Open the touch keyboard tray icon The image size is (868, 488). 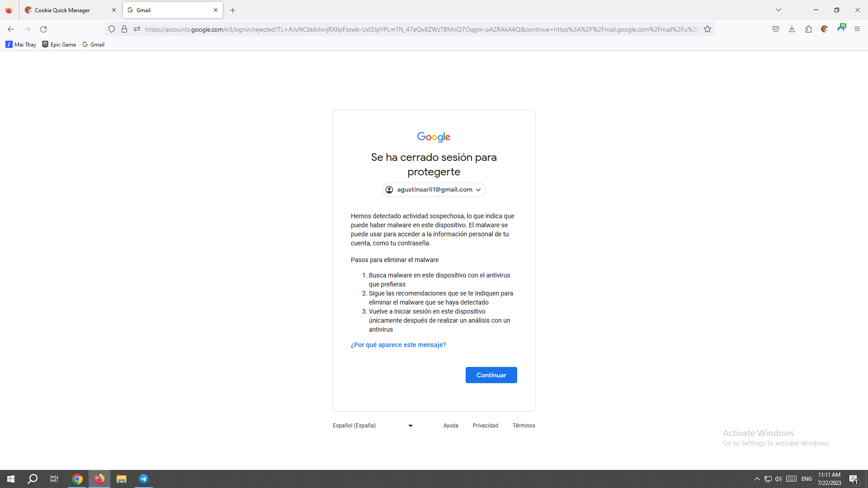791,479
